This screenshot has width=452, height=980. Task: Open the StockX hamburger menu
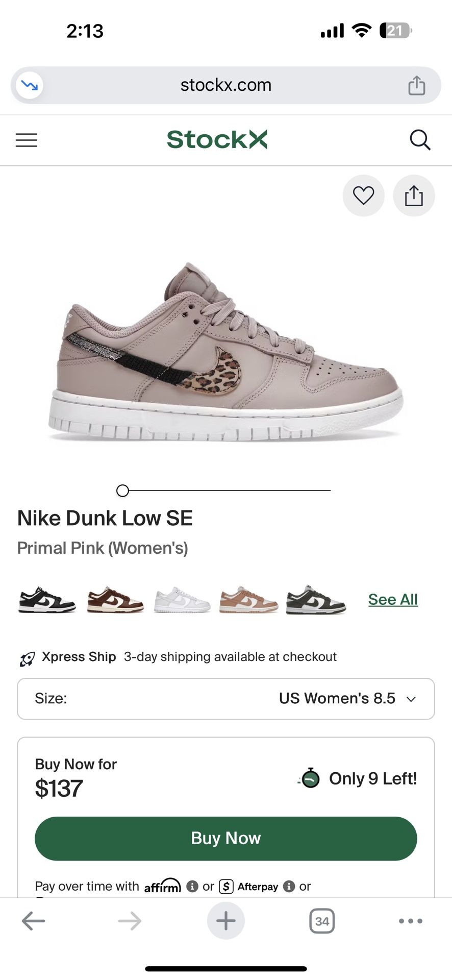(x=27, y=140)
